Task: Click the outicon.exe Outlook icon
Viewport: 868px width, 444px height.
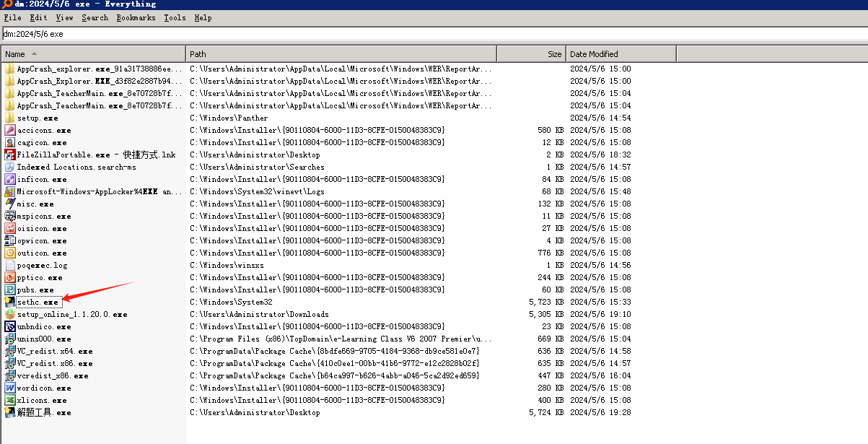Action: (x=10, y=253)
